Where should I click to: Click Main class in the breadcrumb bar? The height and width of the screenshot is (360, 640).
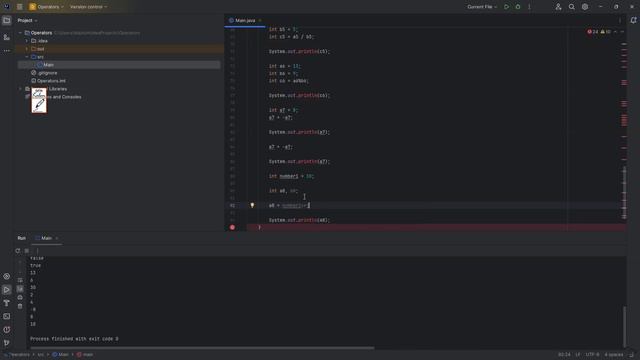coord(61,355)
